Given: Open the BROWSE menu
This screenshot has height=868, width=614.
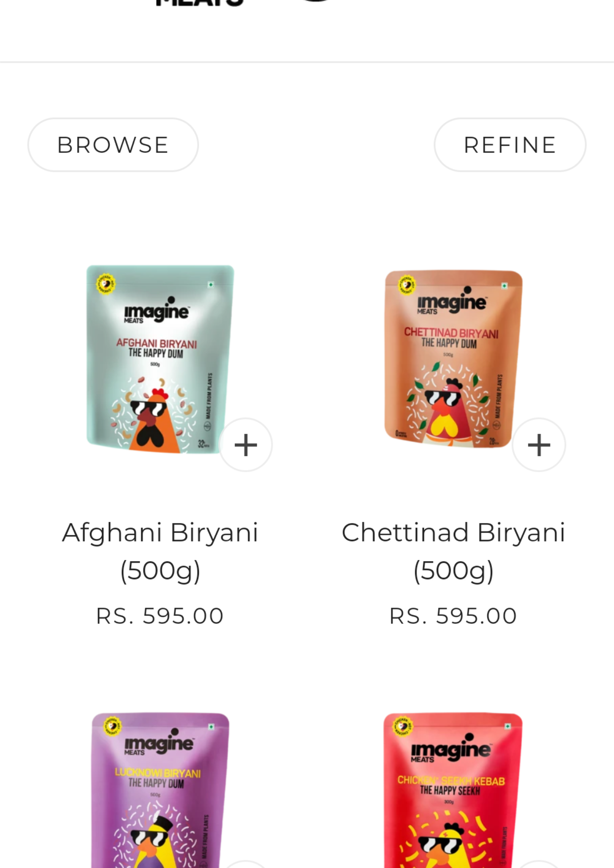Looking at the screenshot, I should coord(113,145).
